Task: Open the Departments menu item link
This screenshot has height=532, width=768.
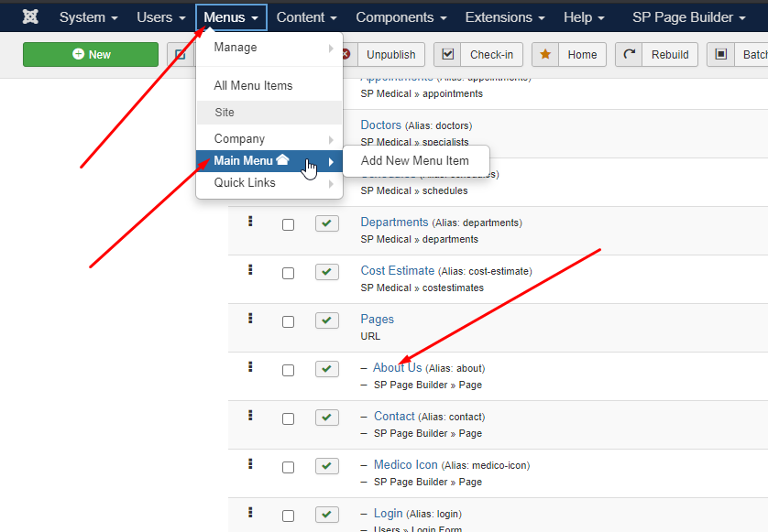Action: [x=394, y=223]
